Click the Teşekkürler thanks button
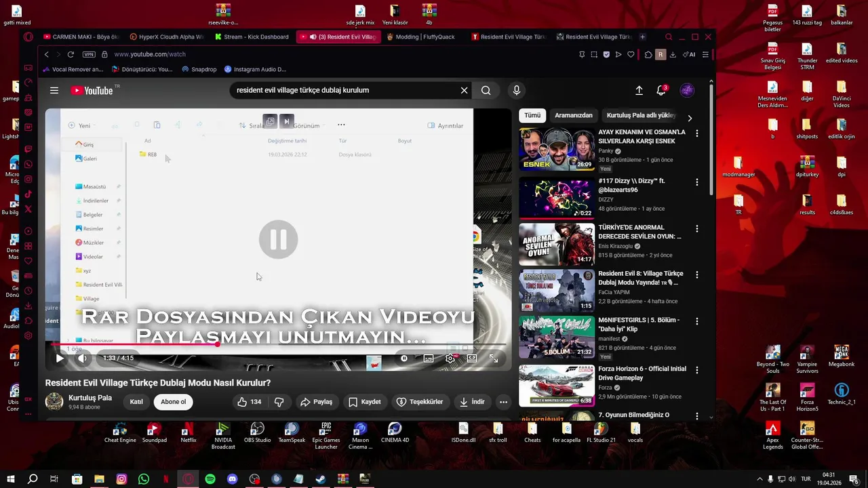 420,402
